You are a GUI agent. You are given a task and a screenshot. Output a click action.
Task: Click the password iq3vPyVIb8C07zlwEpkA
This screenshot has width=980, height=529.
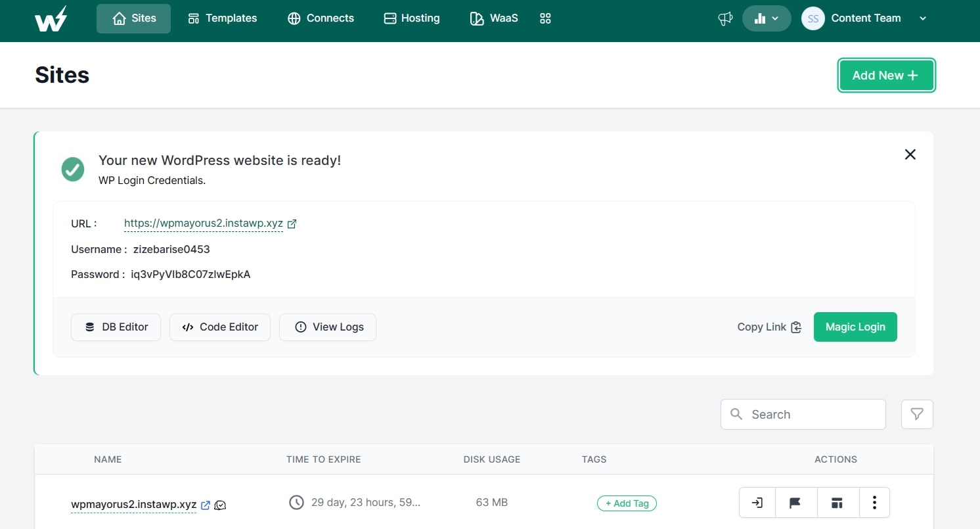[x=190, y=274]
